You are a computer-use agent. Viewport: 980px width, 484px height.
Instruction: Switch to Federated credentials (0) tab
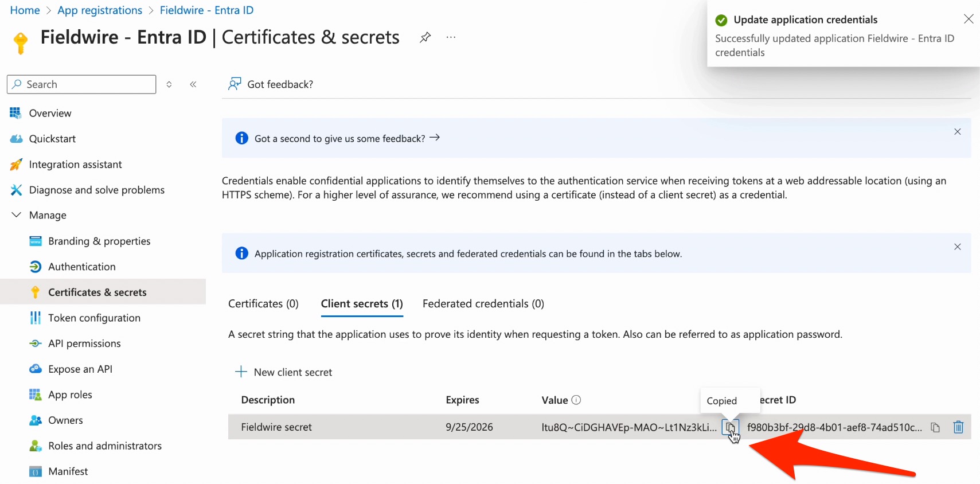(483, 304)
